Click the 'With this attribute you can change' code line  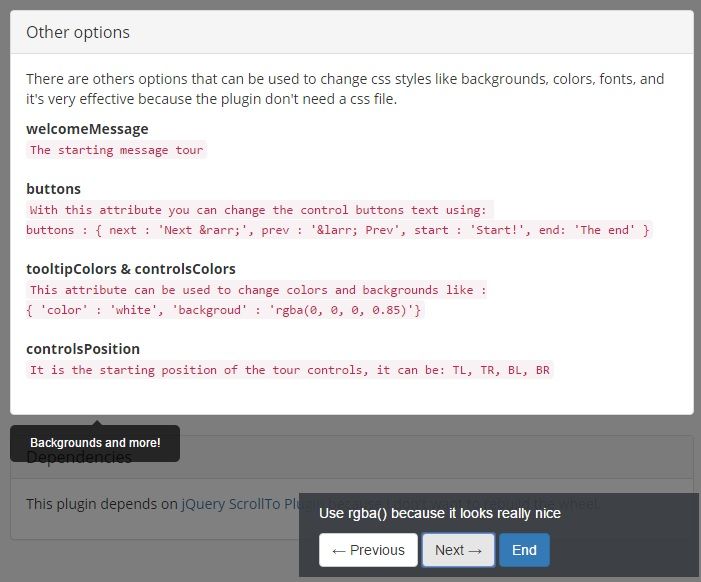pyautogui.click(x=258, y=210)
